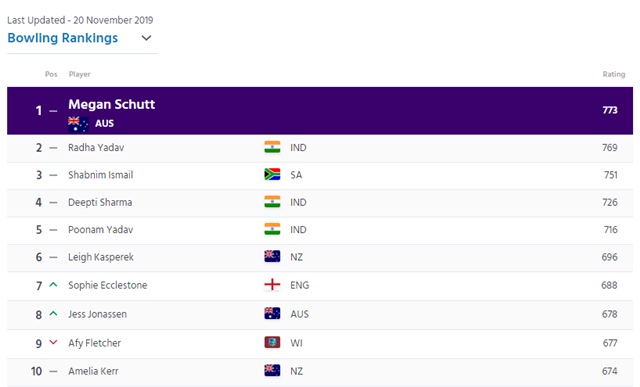Image resolution: width=640 pixels, height=387 pixels.
Task: Select Poonam Yadav's name
Action: 100,230
